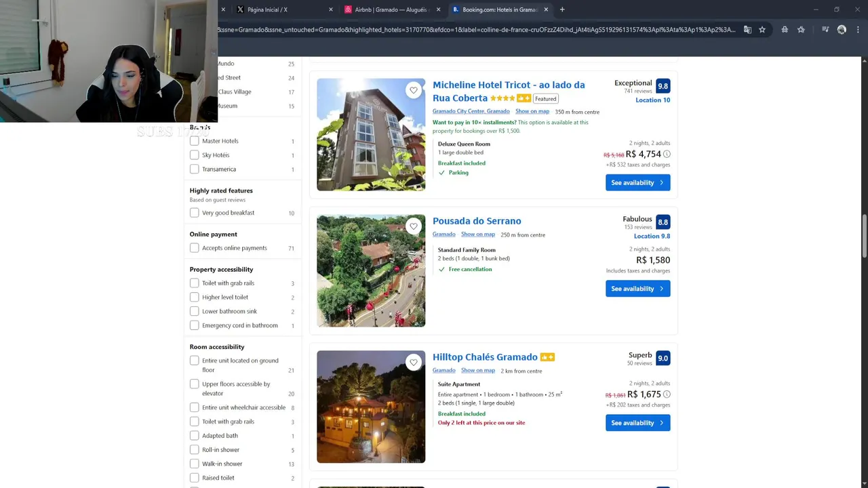This screenshot has width=868, height=488.
Task: Open Chrome profile avatar menu
Action: pos(842,30)
